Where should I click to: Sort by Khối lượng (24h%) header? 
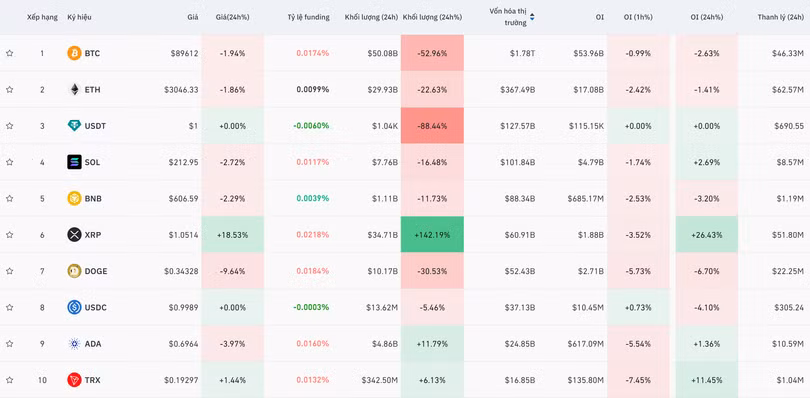tap(432, 17)
